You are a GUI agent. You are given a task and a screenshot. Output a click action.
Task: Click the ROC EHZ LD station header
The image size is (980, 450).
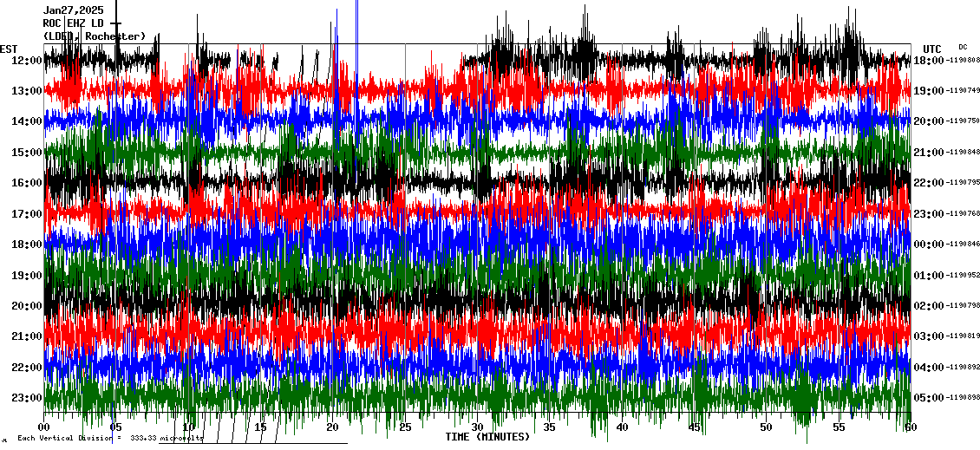point(74,23)
